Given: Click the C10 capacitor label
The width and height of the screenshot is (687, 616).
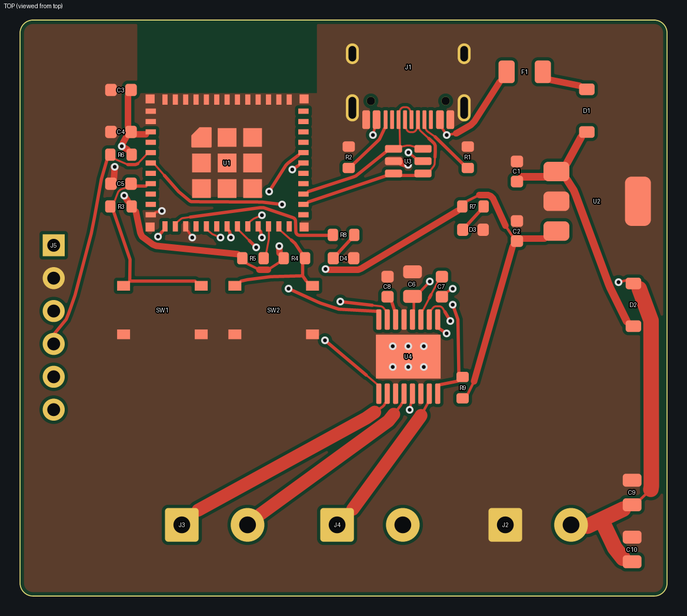Looking at the screenshot, I should pos(631,550).
